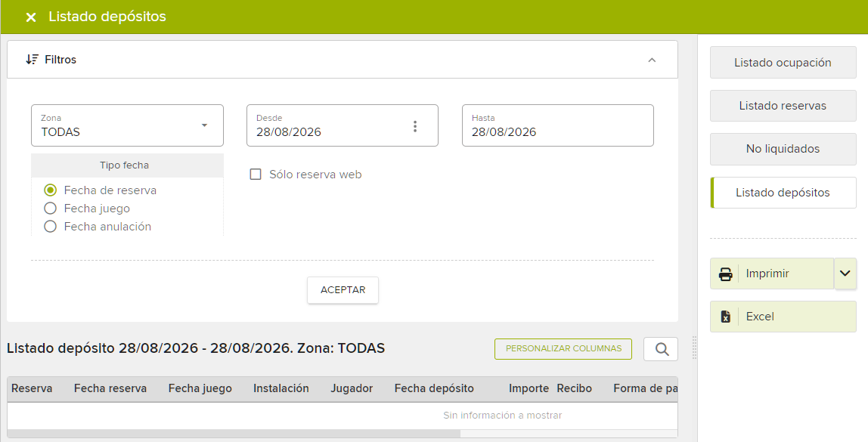Click the Hasta date field

click(x=558, y=125)
